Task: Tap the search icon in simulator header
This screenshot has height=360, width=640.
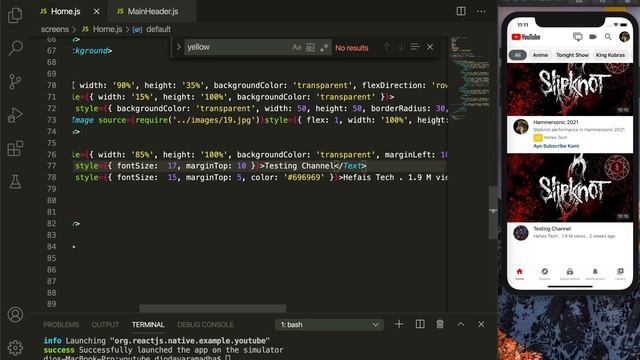Action: click(x=608, y=37)
